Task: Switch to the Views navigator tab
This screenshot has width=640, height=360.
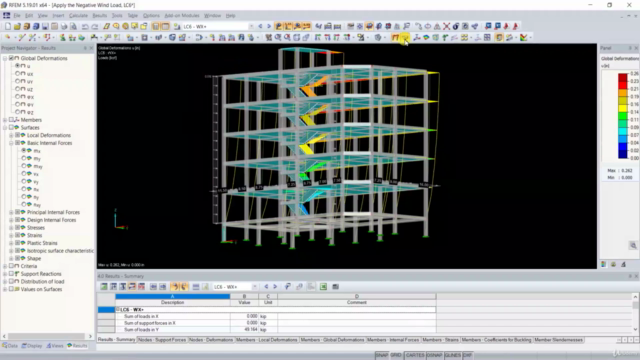Action: tap(54, 346)
